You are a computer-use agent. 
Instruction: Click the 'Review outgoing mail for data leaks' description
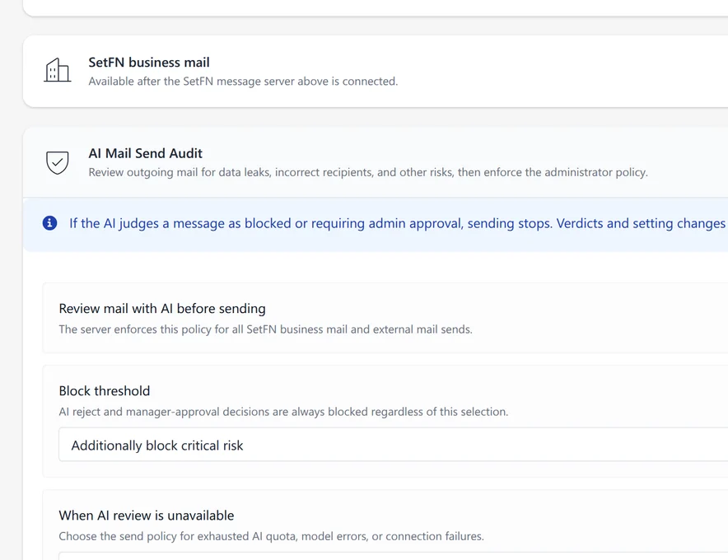pos(368,172)
